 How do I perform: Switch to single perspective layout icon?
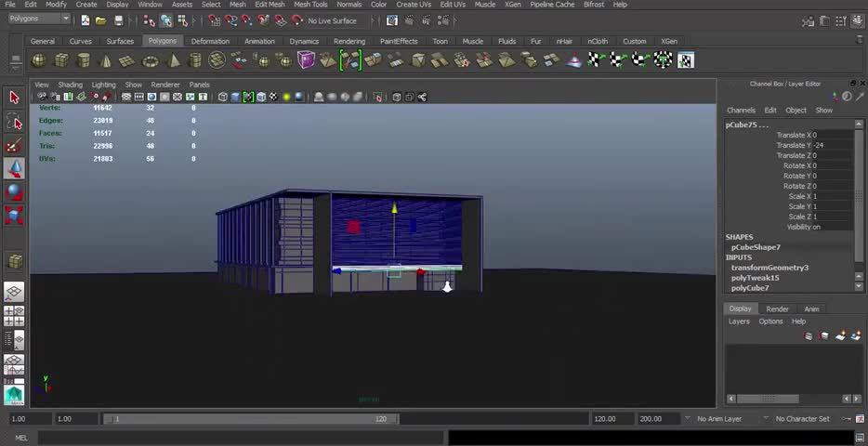[14, 292]
